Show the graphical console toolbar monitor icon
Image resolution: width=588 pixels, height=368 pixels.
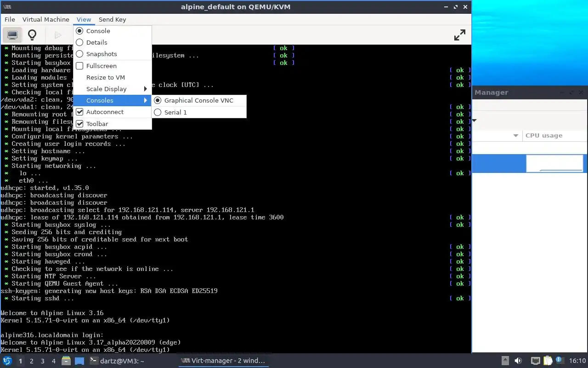(x=12, y=35)
